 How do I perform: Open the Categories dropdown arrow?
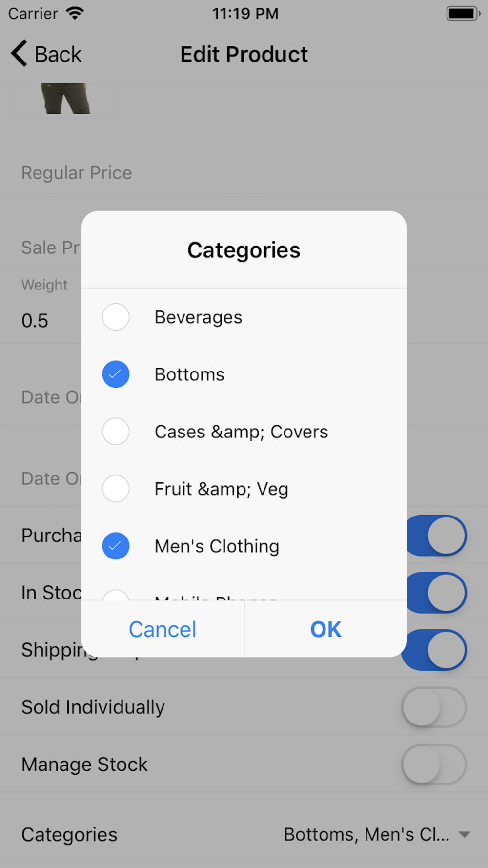pos(465,835)
